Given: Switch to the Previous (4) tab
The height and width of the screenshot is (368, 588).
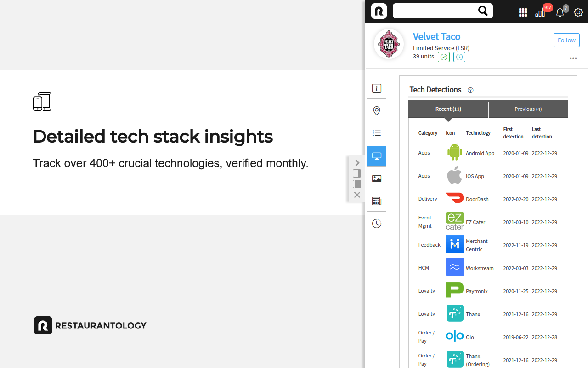Looking at the screenshot, I should click(528, 109).
